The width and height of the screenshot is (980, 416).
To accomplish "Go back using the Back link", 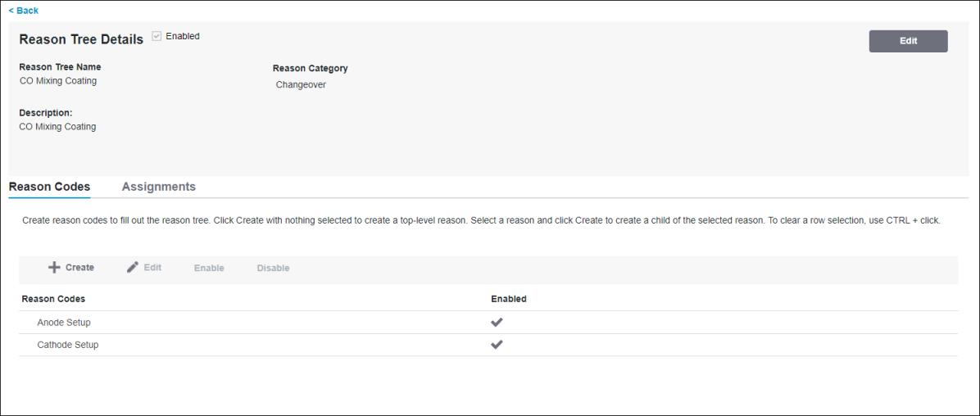I will (x=24, y=11).
